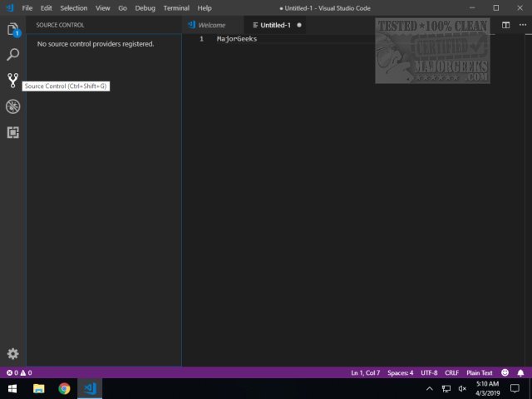Change the UTF-8 encoding selector
This screenshot has width=532, height=399.
(x=429, y=373)
